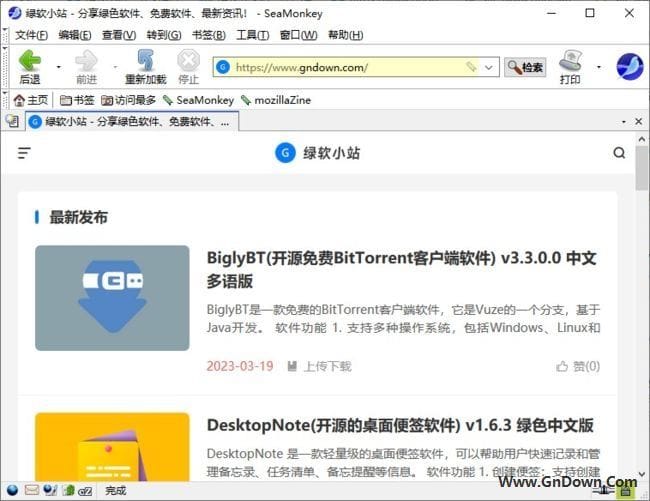Reload the page with the reload icon
Viewport: 650px width, 501px height.
(146, 66)
